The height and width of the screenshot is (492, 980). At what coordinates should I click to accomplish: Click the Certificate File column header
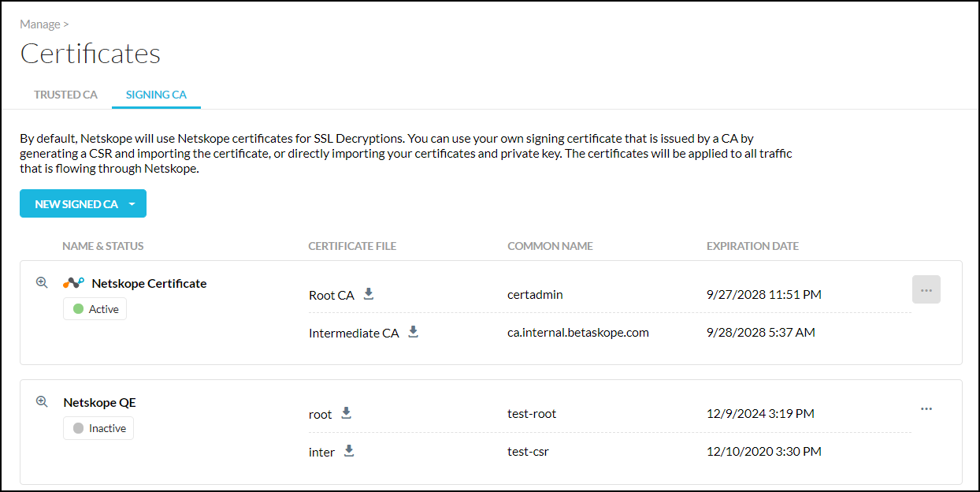pyautogui.click(x=352, y=246)
